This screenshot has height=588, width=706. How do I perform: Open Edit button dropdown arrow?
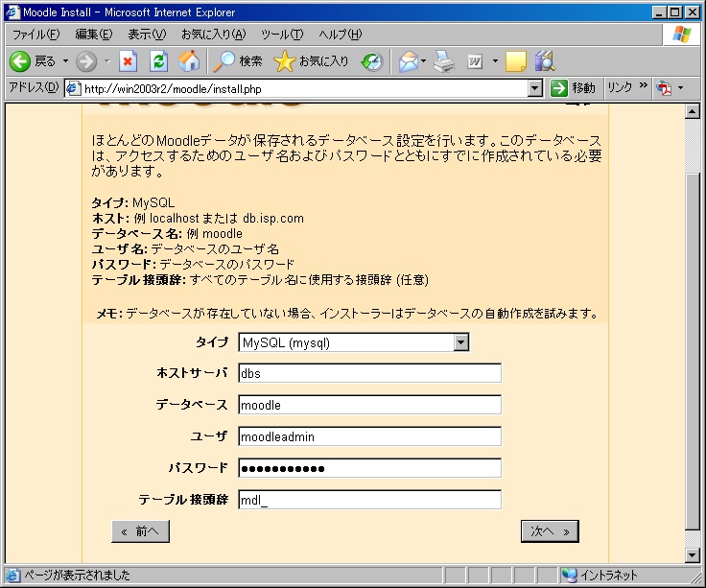point(495,60)
